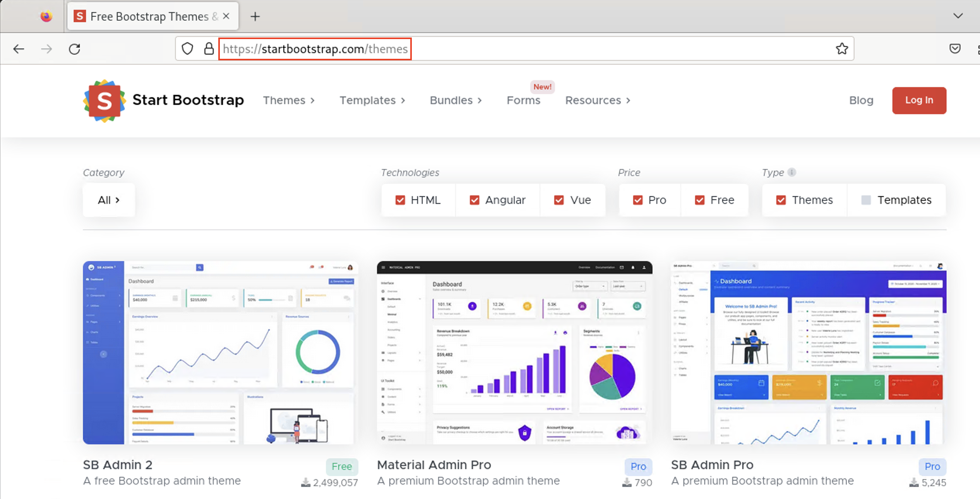Go to the Blog page

pos(861,101)
